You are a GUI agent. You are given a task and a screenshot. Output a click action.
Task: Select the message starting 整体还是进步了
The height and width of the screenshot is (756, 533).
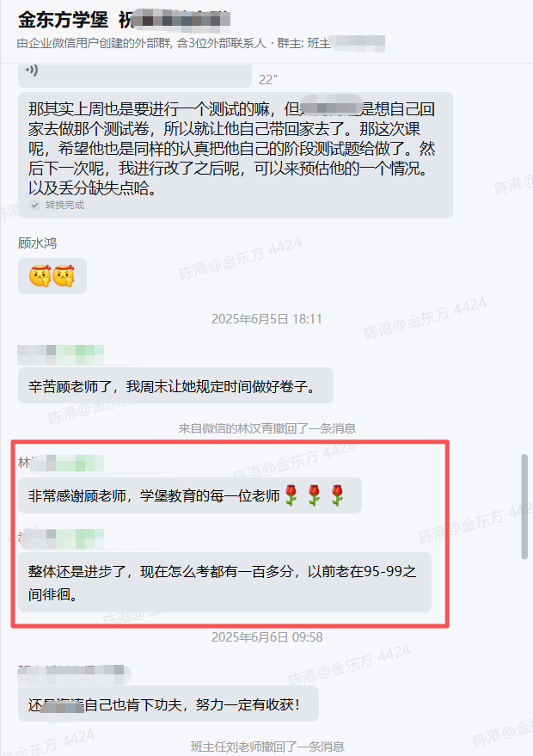click(224, 582)
